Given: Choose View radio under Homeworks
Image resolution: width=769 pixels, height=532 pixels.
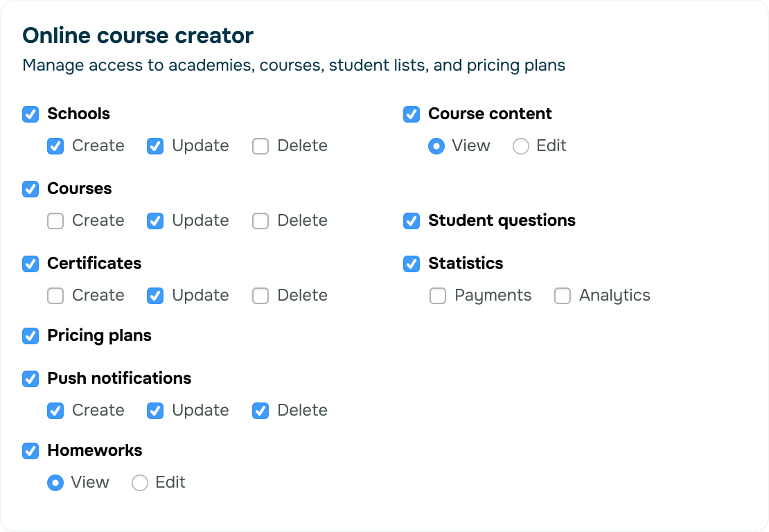Looking at the screenshot, I should [55, 483].
